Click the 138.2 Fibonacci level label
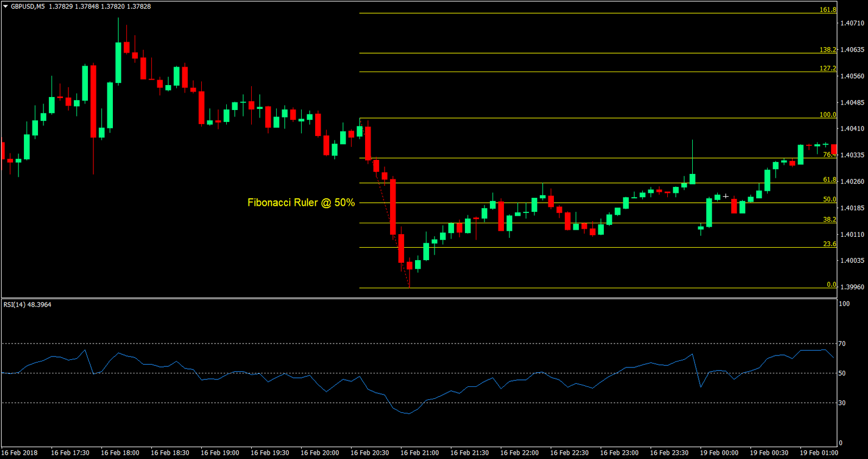 pyautogui.click(x=828, y=49)
